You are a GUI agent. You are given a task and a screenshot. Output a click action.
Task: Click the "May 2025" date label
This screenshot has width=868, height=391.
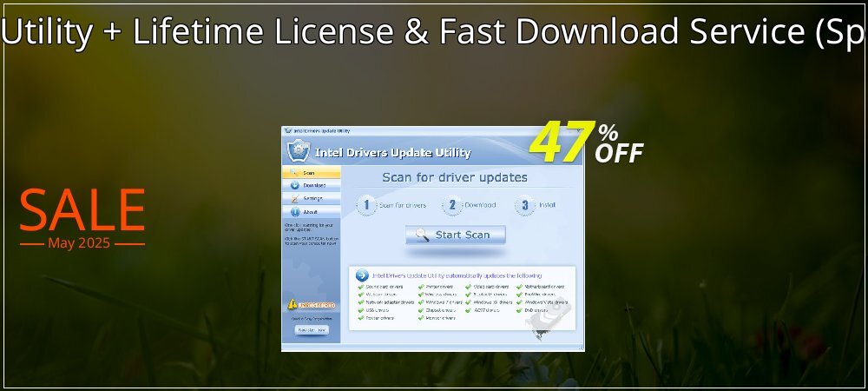click(79, 243)
